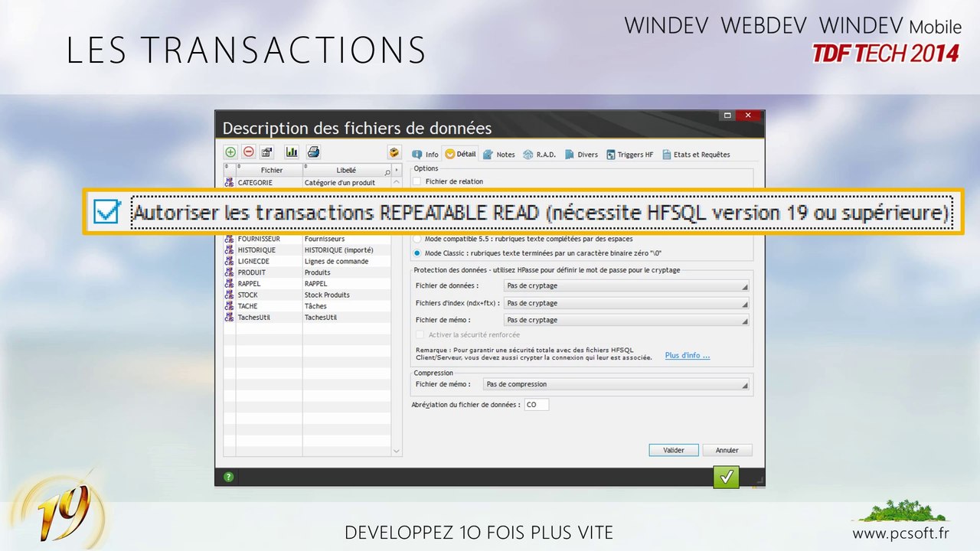Click the Annuler button
Viewport: 980px width, 551px height.
click(727, 450)
